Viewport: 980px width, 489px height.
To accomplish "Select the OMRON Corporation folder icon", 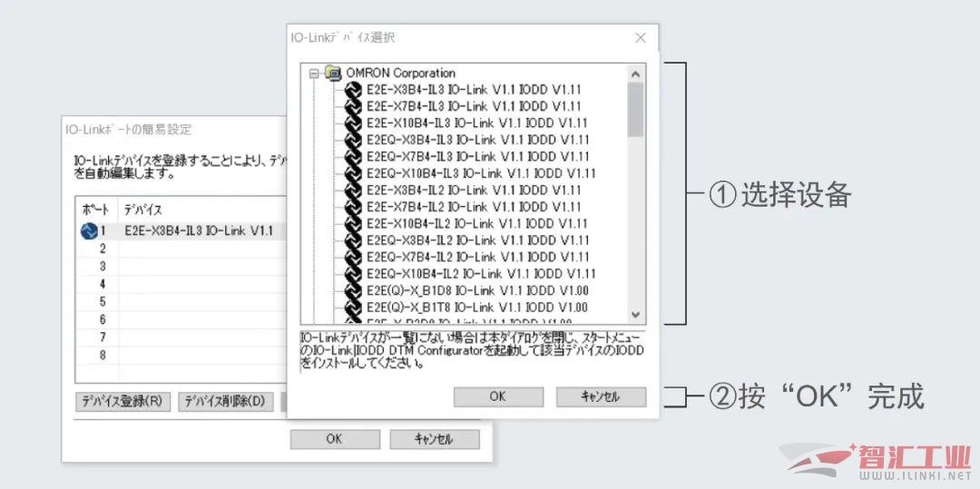I will (x=333, y=73).
